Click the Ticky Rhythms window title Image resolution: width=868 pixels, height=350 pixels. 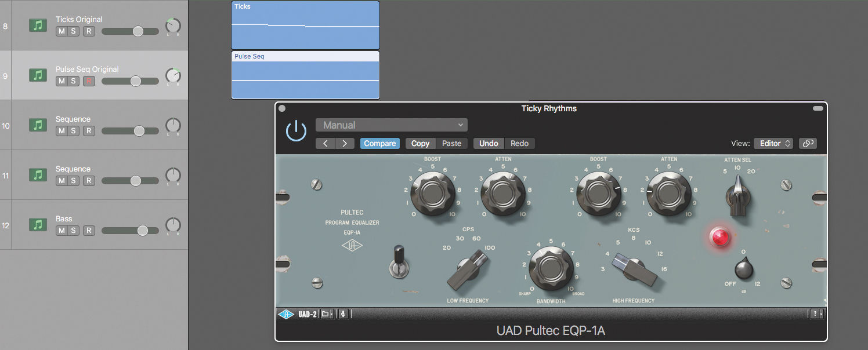pyautogui.click(x=549, y=108)
